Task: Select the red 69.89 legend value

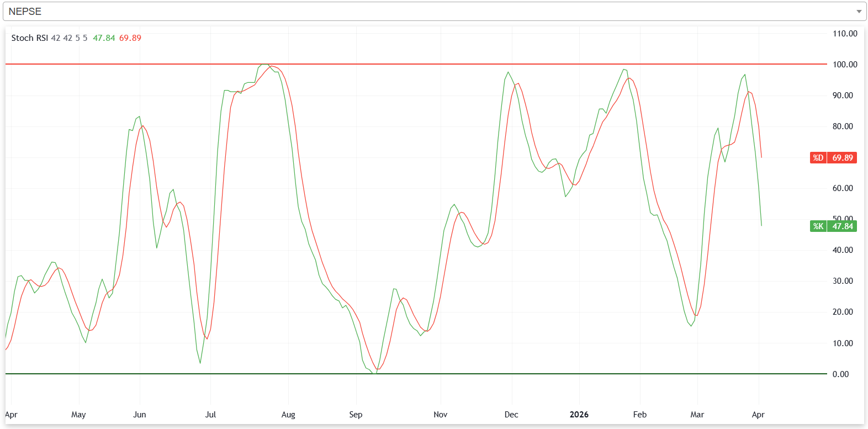Action: pyautogui.click(x=130, y=38)
